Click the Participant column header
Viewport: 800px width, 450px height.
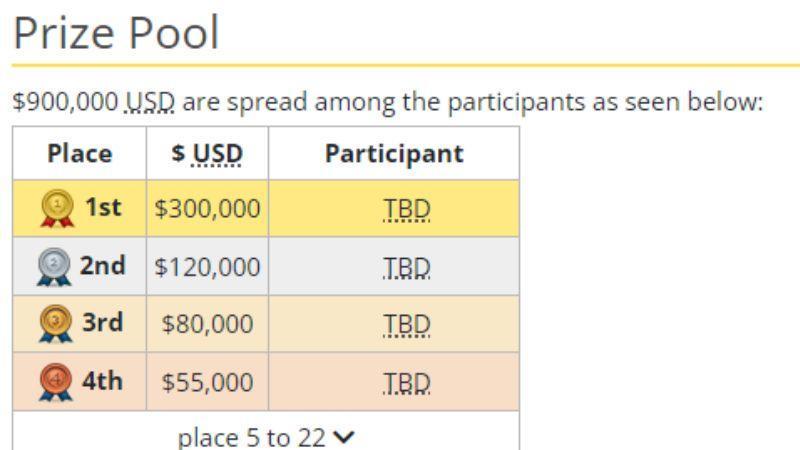(x=394, y=154)
